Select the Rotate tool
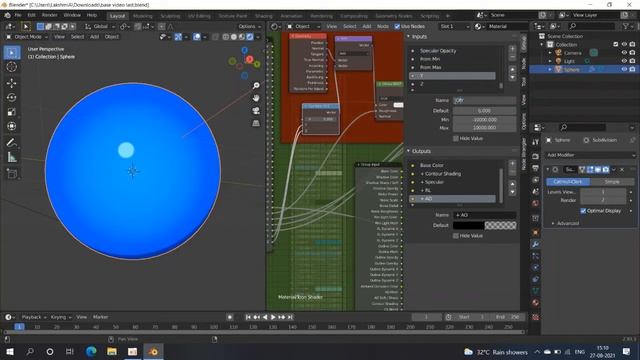 coord(12,97)
